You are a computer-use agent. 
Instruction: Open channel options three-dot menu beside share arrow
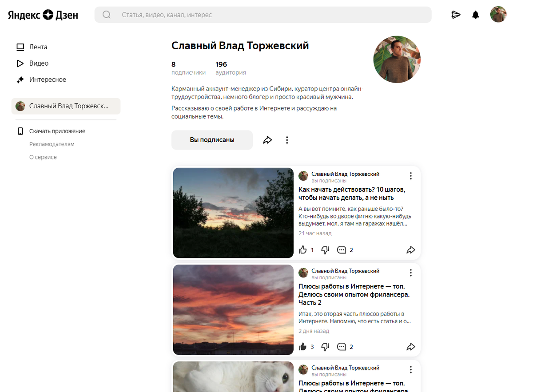pos(287,140)
